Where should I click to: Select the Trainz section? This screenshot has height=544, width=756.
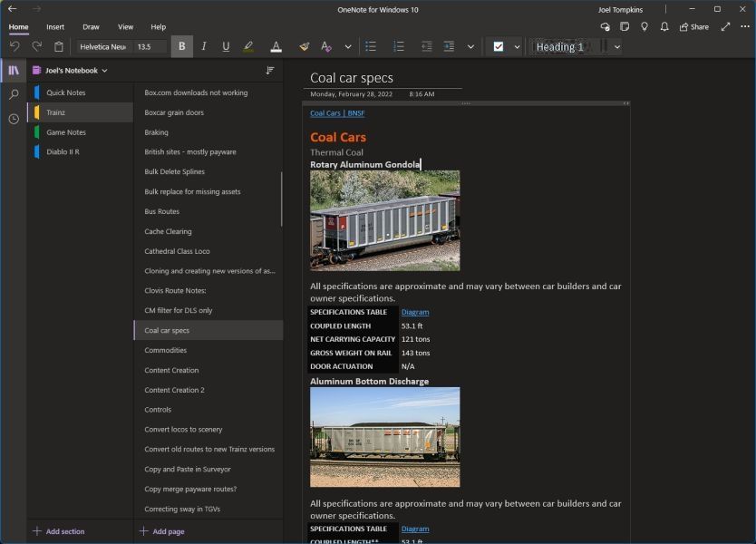(80, 112)
